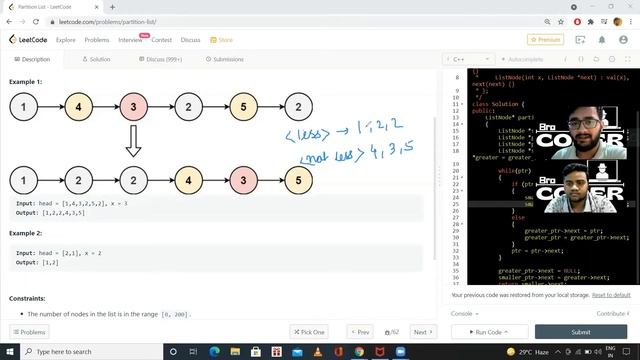The height and width of the screenshot is (360, 640).
Task: Switch editor to fullscreen mode
Action: pos(628,59)
